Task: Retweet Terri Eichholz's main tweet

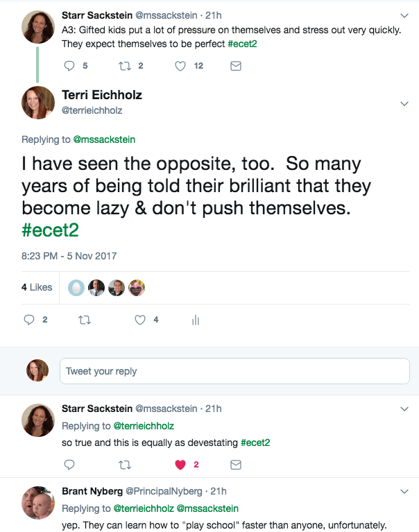Action: pos(85,320)
